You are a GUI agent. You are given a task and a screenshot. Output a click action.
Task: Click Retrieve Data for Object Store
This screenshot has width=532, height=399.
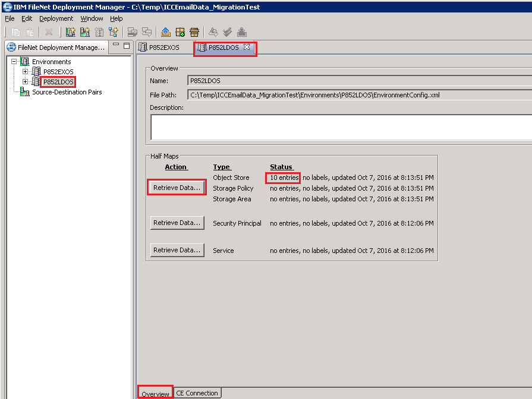(177, 187)
